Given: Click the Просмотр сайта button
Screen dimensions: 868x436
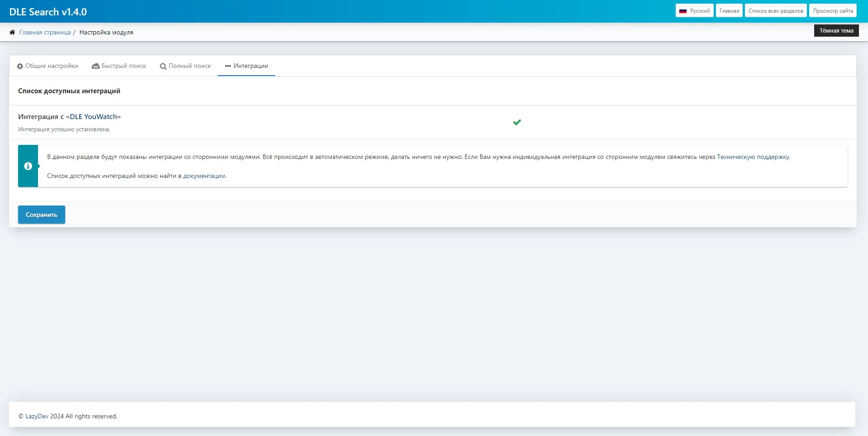Looking at the screenshot, I should click(833, 11).
